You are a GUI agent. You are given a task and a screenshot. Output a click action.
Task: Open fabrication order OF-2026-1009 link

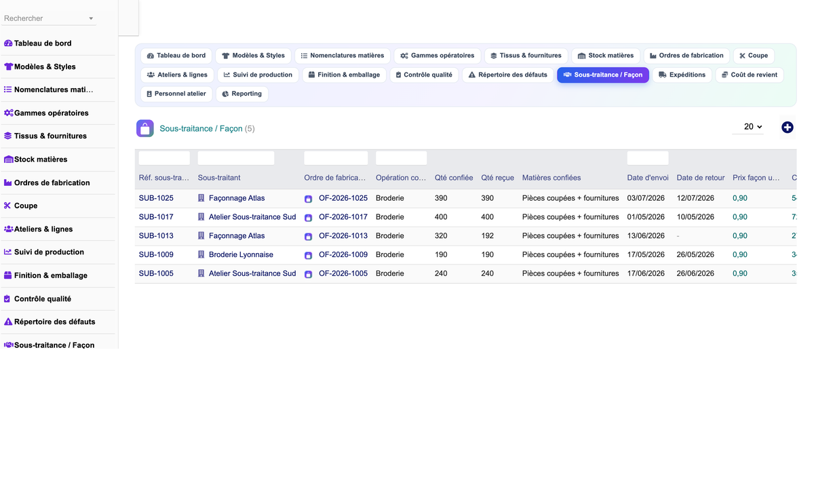click(x=343, y=254)
